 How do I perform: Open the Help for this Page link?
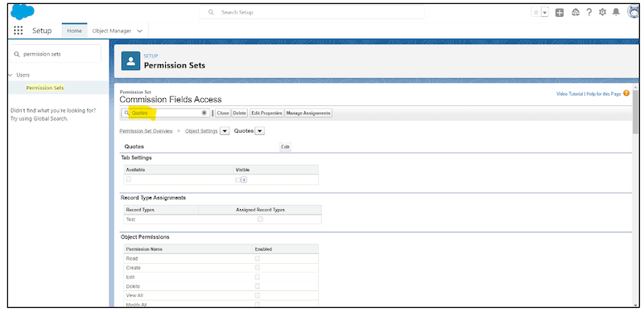click(603, 93)
